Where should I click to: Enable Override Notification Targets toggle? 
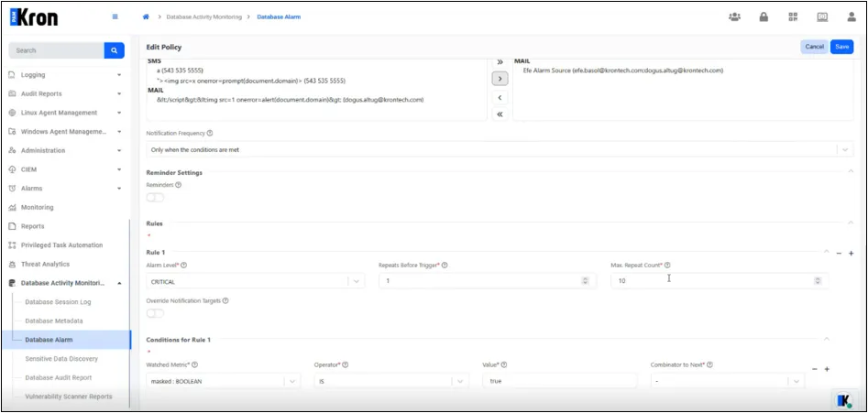155,313
